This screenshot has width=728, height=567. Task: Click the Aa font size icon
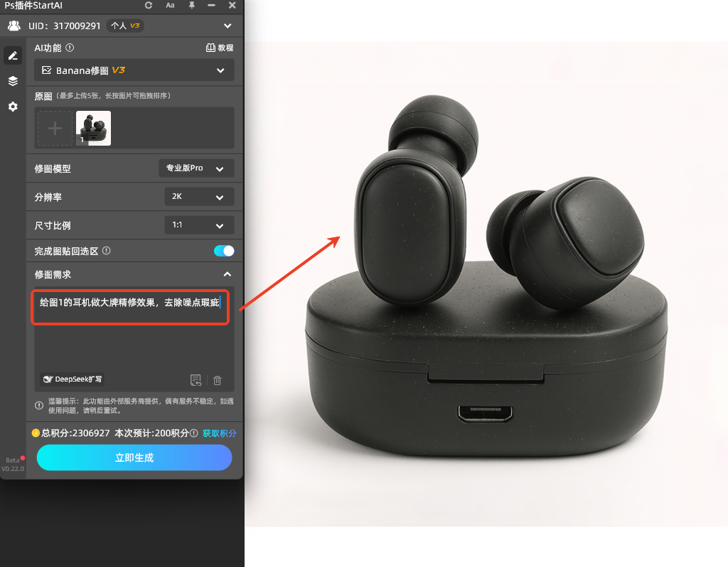click(x=170, y=6)
